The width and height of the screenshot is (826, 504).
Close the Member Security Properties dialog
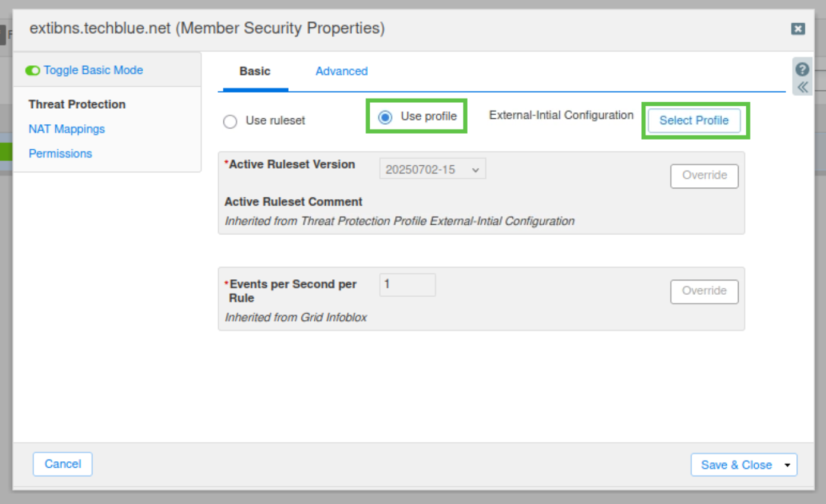click(x=798, y=29)
